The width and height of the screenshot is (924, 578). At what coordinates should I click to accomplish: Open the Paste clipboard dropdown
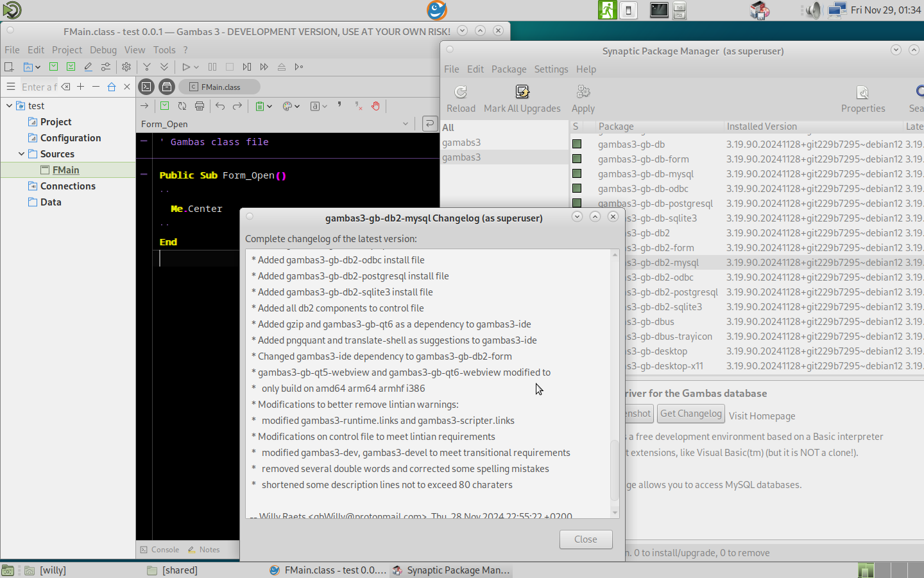click(x=269, y=106)
